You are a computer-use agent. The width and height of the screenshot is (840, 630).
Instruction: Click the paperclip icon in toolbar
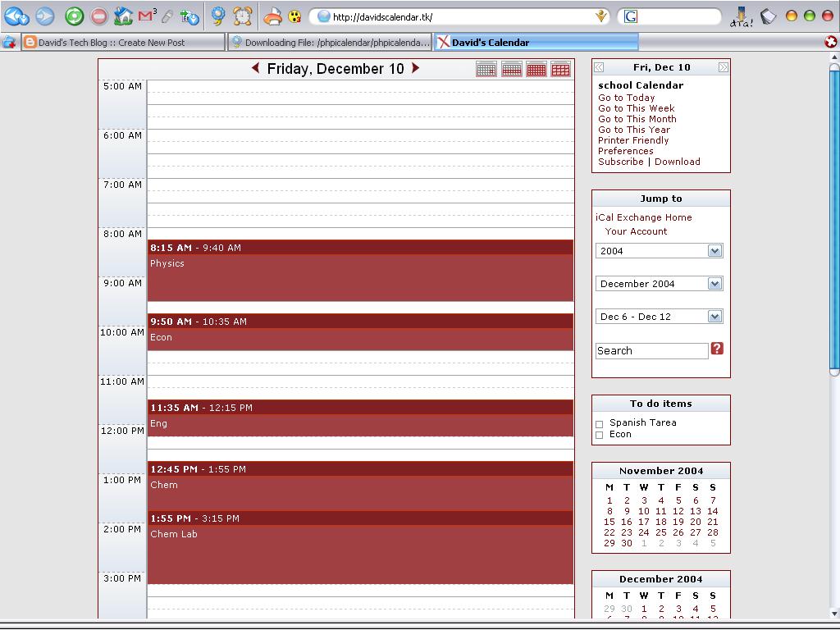tap(167, 16)
